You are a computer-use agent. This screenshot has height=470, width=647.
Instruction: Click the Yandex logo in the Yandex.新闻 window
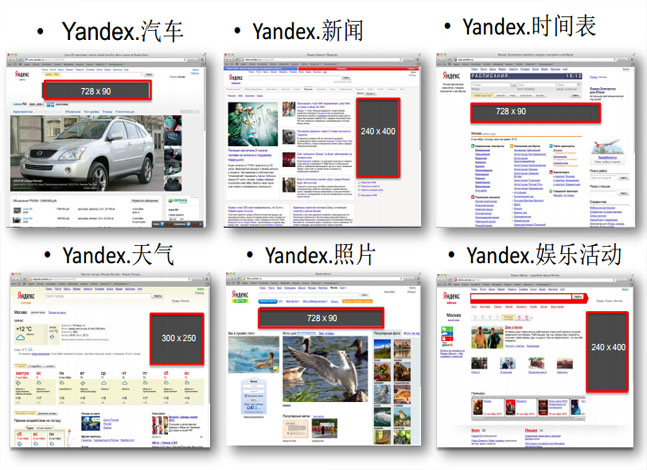[x=236, y=78]
